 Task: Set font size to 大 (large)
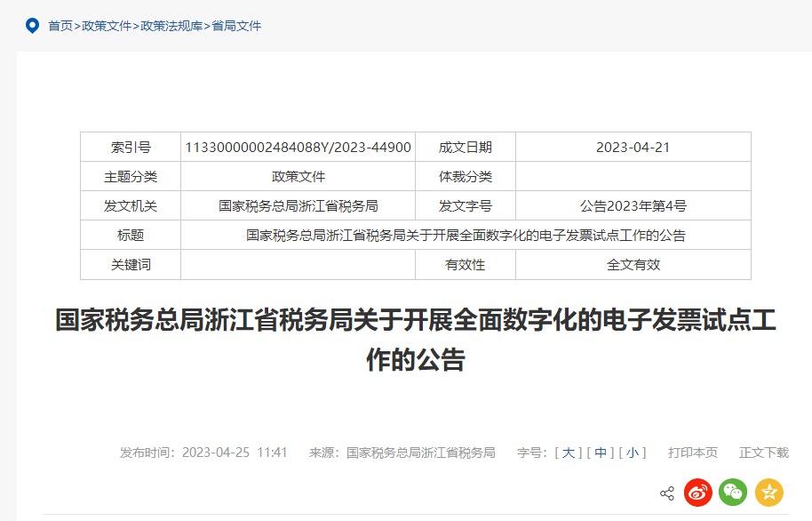pos(569,453)
